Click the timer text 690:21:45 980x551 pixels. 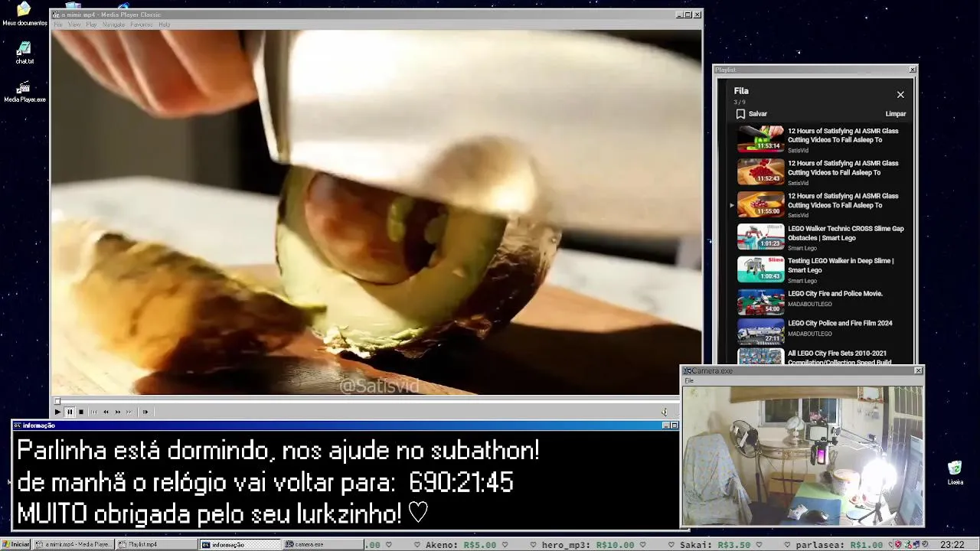(x=461, y=483)
